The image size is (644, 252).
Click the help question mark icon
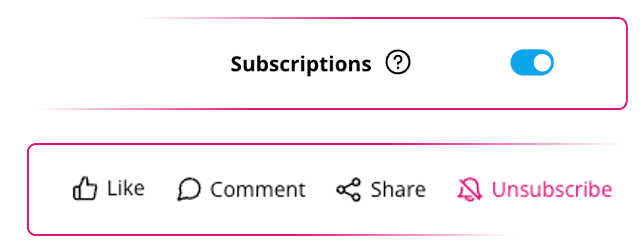click(398, 62)
